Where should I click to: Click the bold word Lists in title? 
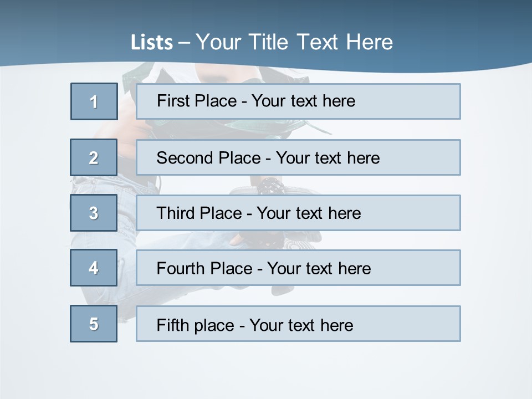(152, 42)
